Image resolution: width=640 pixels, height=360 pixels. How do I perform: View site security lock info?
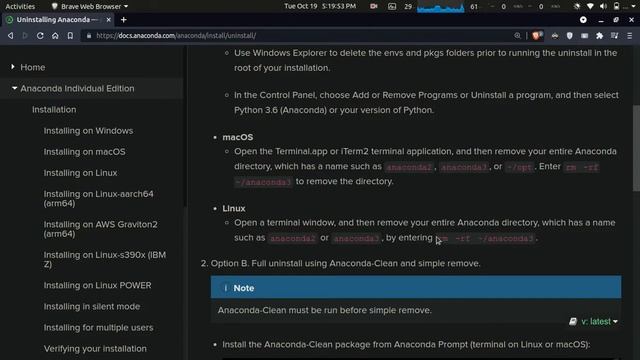[89, 36]
